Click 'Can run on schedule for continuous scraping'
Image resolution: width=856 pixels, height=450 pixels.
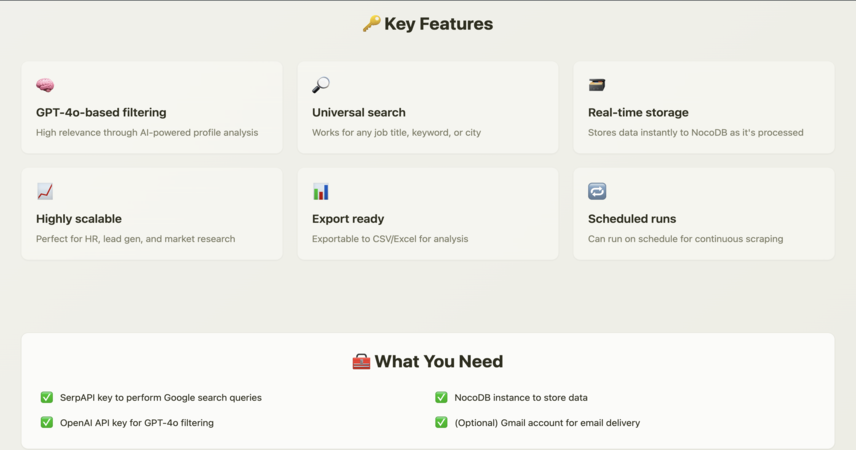click(685, 239)
